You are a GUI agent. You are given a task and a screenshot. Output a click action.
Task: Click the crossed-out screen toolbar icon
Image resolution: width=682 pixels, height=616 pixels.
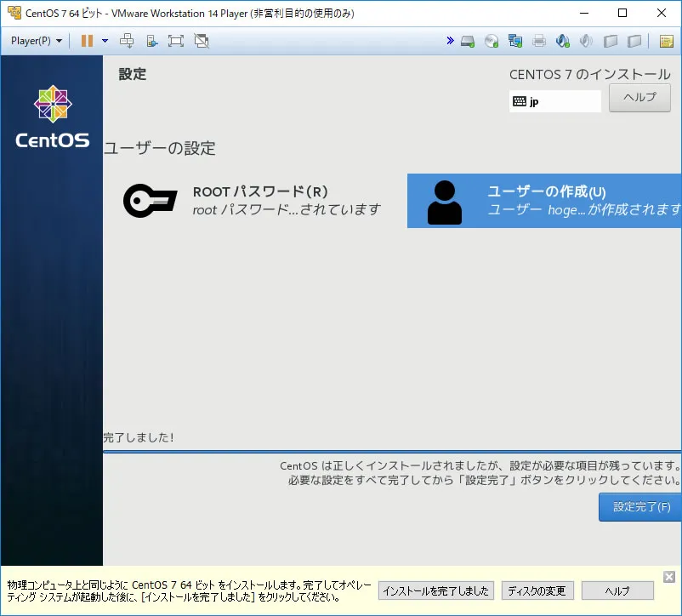[x=202, y=41]
